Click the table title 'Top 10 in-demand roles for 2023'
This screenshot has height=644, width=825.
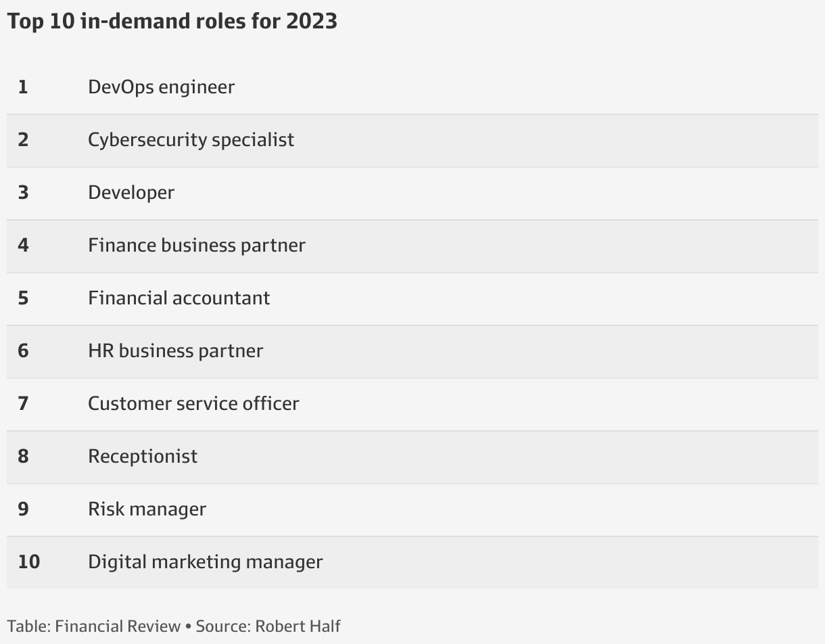[172, 21]
